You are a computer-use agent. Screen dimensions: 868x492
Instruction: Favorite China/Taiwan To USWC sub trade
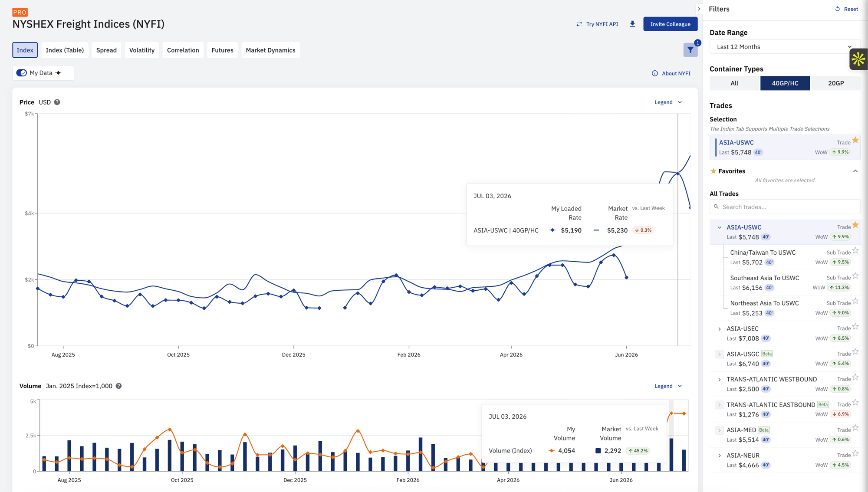pyautogui.click(x=855, y=250)
